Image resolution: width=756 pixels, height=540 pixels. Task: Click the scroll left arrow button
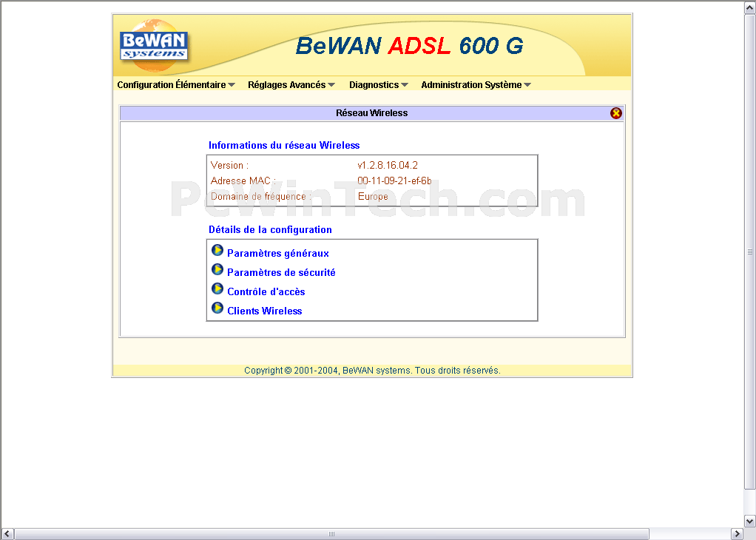click(x=7, y=534)
